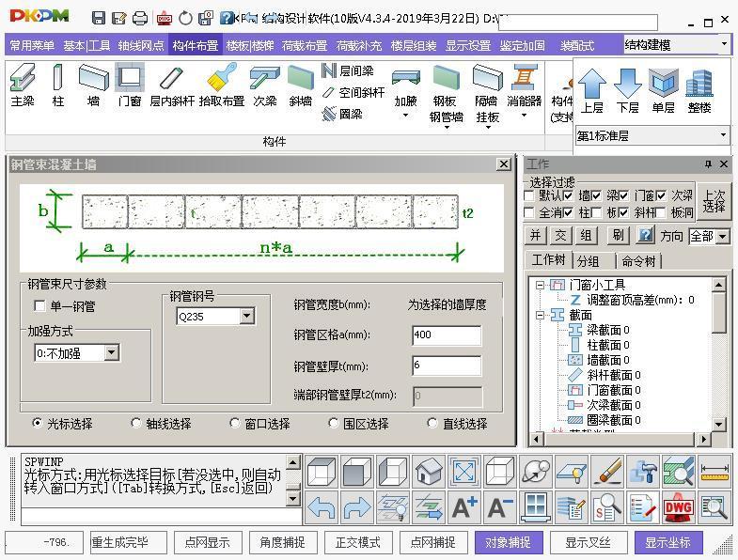The image size is (738, 560).
Task: Go to upper floor with 上层 arrow
Action: click(591, 91)
